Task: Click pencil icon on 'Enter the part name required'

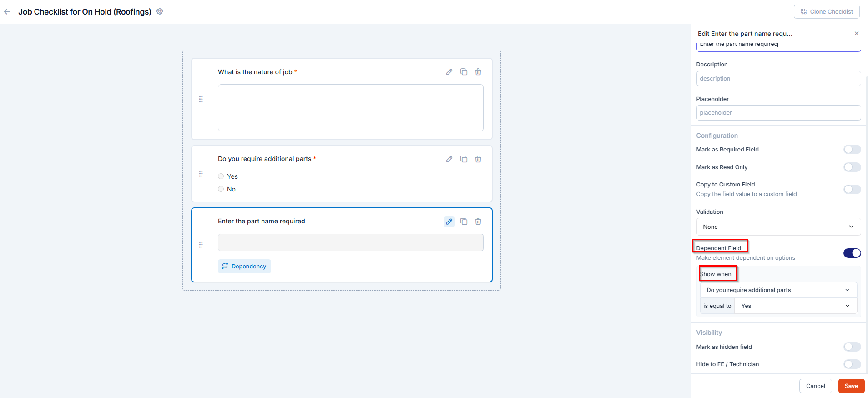Action: coord(449,222)
